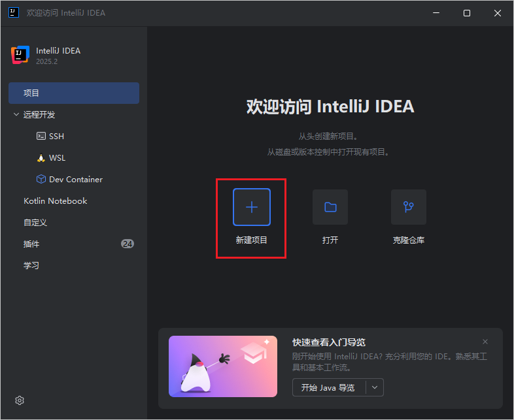Click the 开始 Java 导览 button

pyautogui.click(x=329, y=387)
